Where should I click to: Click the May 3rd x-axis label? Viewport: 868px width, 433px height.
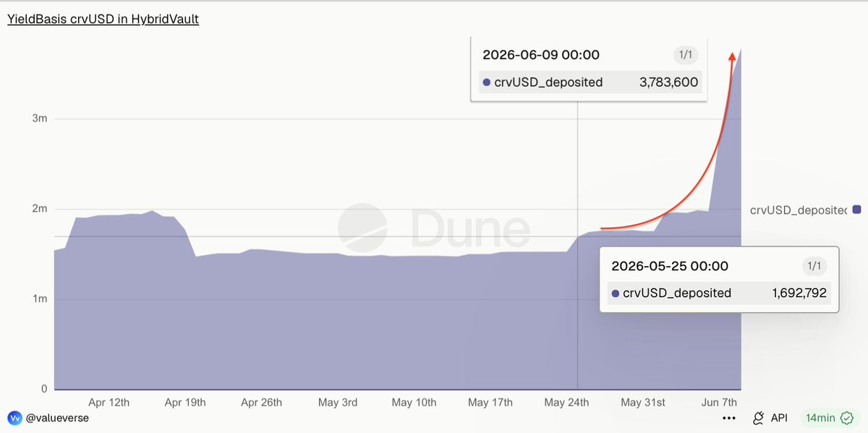[x=338, y=402]
